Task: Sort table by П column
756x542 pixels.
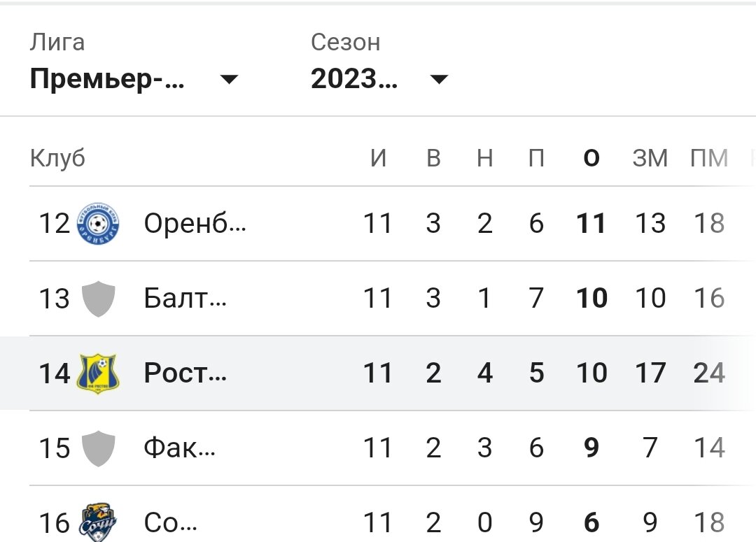Action: 536,158
